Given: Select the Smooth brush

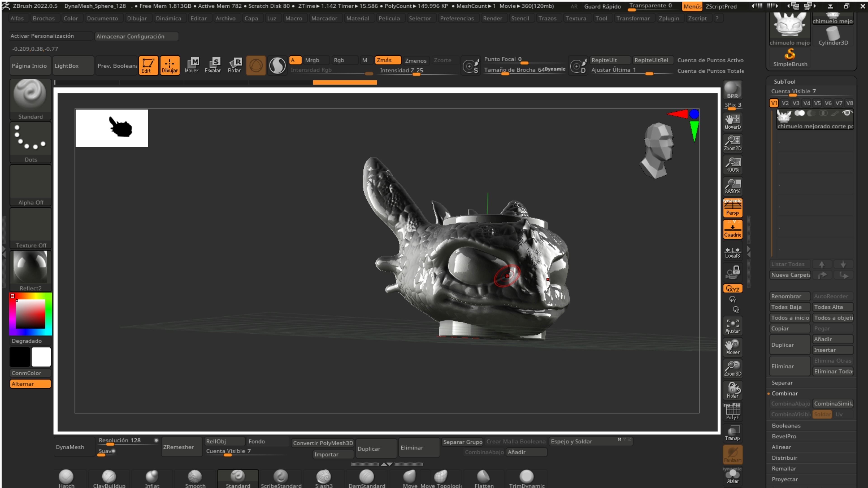Looking at the screenshot, I should pyautogui.click(x=195, y=479).
